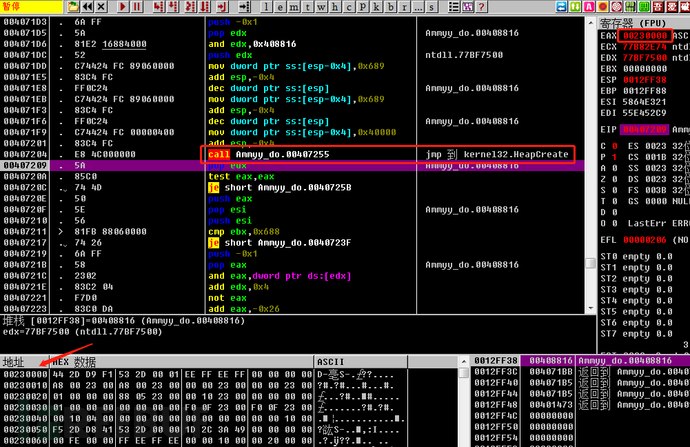Click the Open file toolbar icon
690x447 pixels.
tap(72, 6)
